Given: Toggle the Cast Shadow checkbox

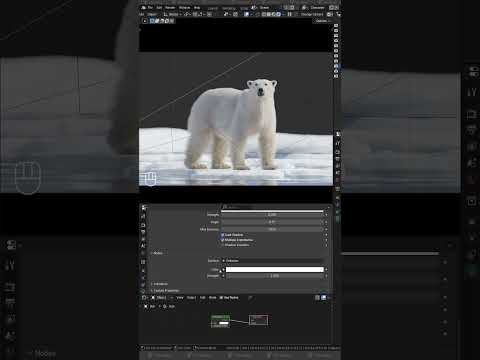Looking at the screenshot, I should click(x=223, y=235).
